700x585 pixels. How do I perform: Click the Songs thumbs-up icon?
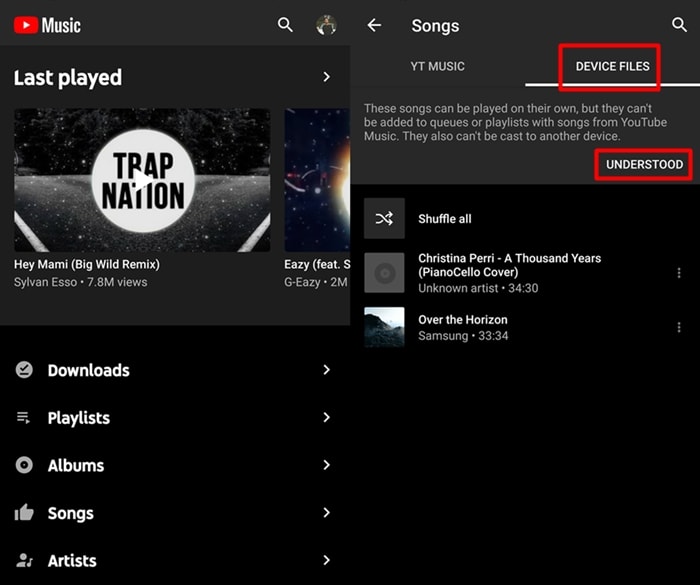tap(24, 513)
